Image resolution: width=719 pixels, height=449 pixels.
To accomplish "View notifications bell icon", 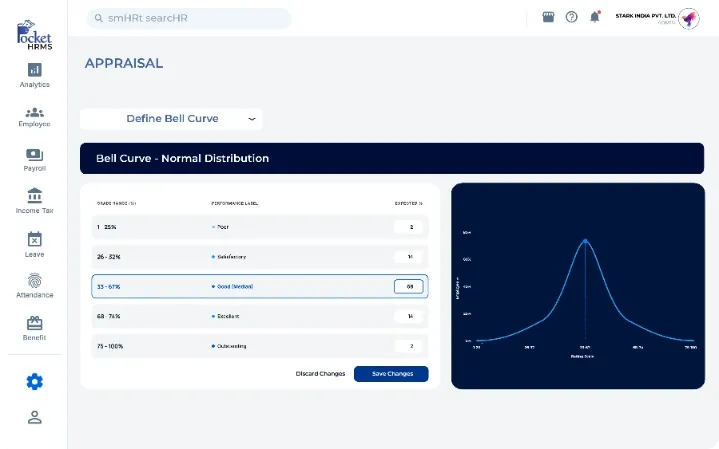I will tap(595, 17).
